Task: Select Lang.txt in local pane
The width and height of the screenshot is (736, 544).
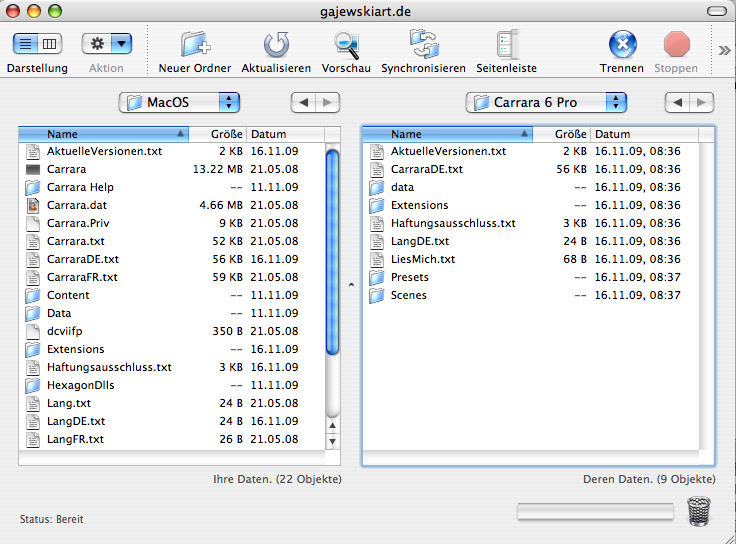Action: (172, 403)
